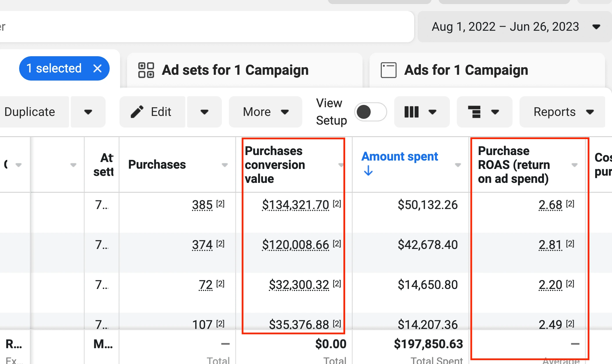Click the Edit button
Viewport: 612px width, 364px height.
pos(152,112)
